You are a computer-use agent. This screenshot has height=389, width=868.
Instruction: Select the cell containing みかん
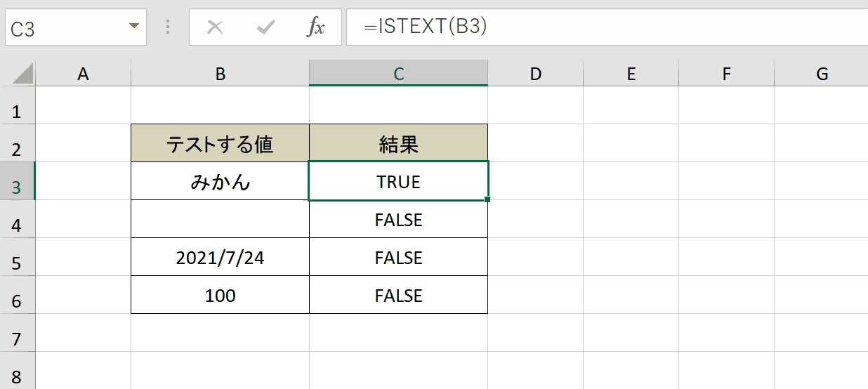(x=220, y=181)
